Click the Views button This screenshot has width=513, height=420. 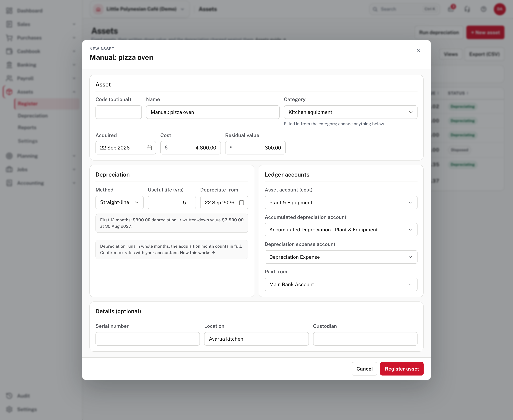tap(451, 54)
